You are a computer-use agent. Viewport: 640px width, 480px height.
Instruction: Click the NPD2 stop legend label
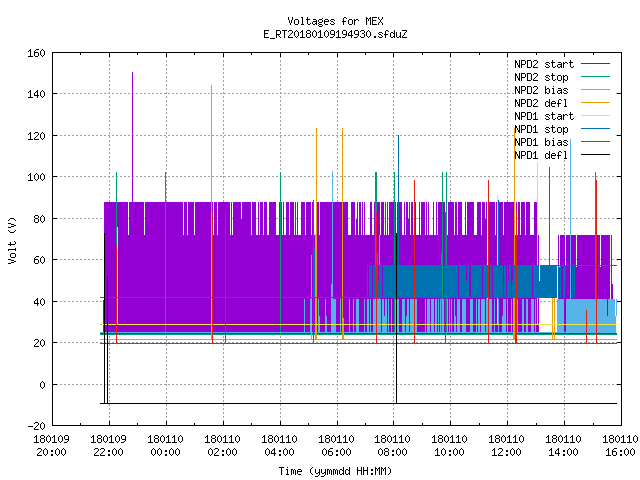click(541, 77)
